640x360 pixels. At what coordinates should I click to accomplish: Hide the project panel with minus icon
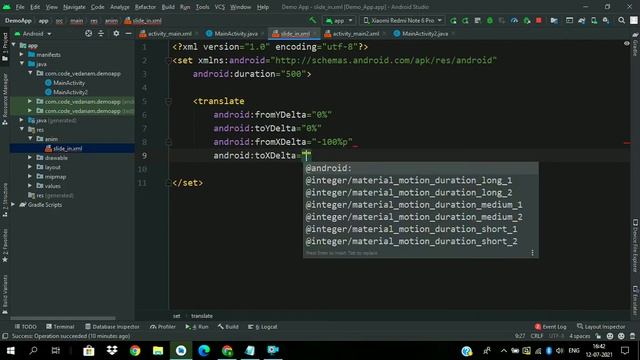pos(128,33)
